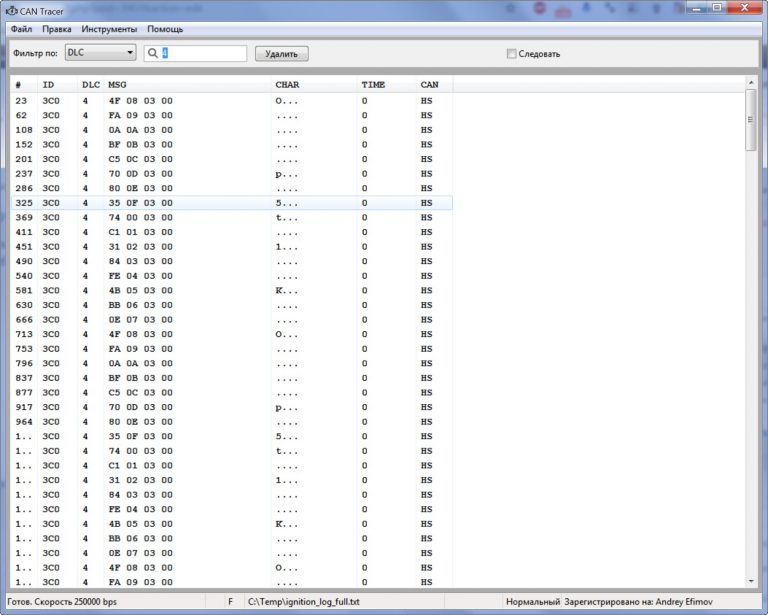Click the MSG column header
Screen dimensions: 768x615
point(118,85)
